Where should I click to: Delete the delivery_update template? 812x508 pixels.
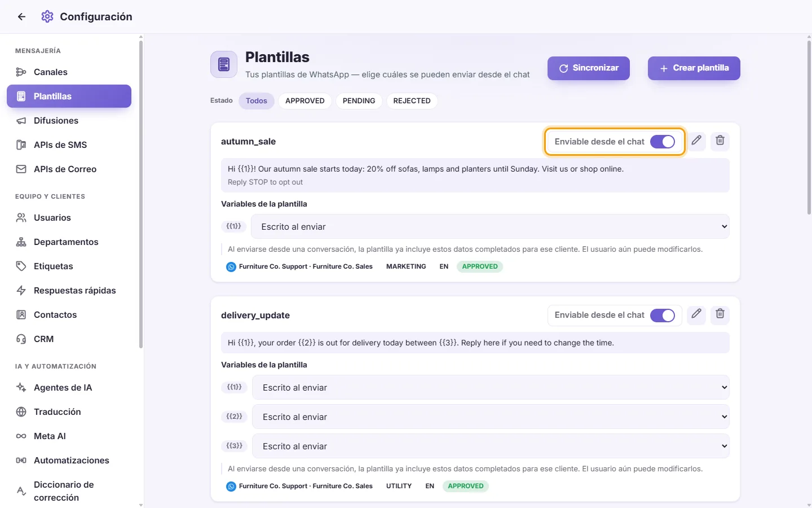[720, 314]
